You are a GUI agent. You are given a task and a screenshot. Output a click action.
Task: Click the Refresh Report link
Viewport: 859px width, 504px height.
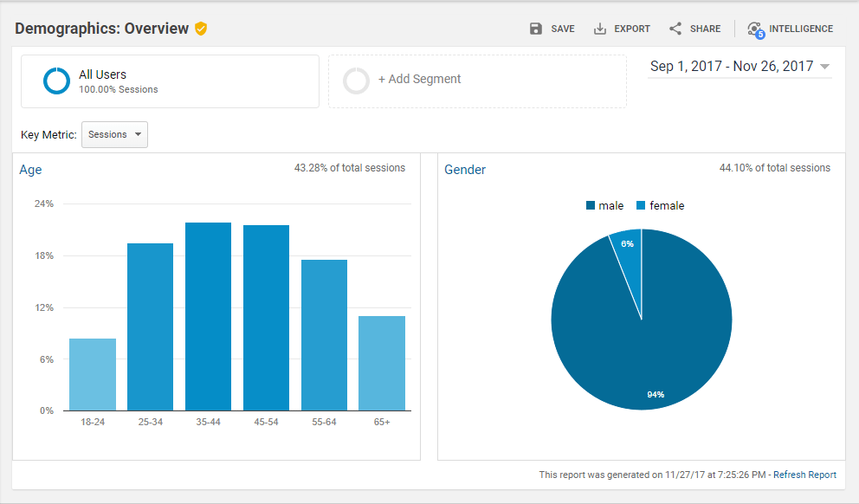tap(804, 475)
